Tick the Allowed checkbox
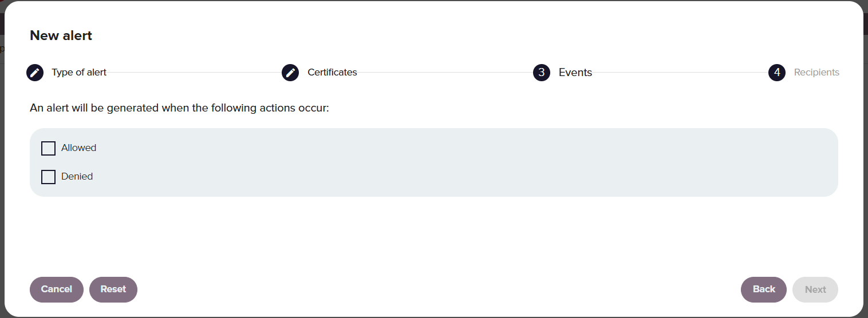This screenshot has width=868, height=318. 48,148
